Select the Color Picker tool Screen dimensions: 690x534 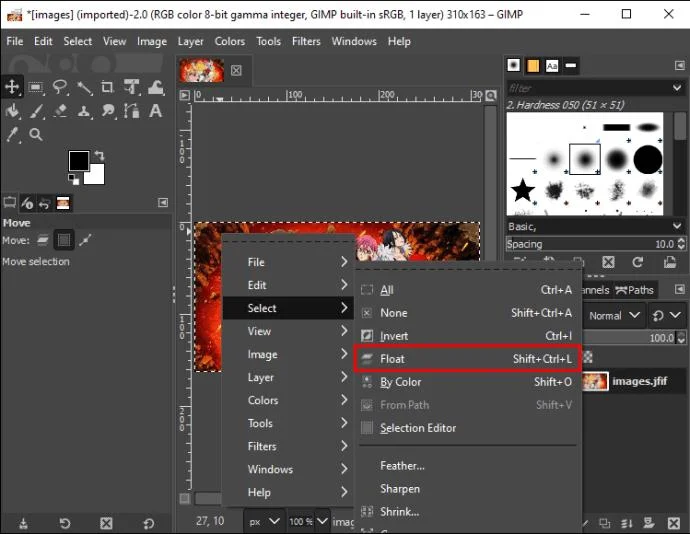tap(12, 134)
